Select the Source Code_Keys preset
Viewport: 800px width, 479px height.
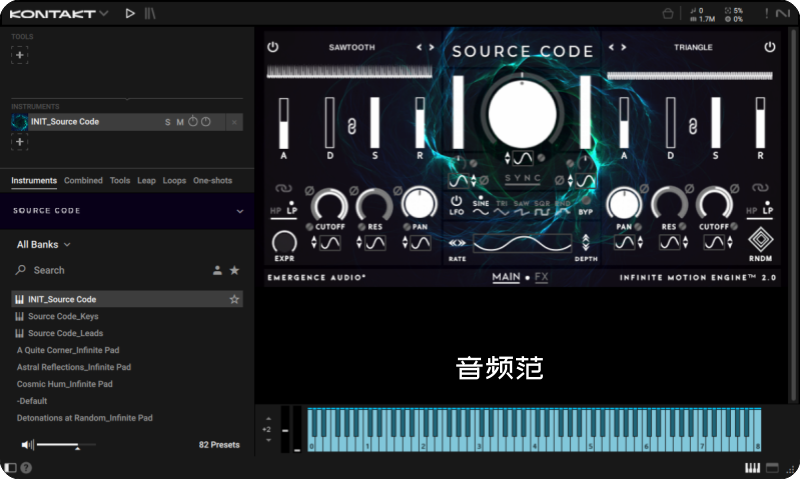tap(63, 316)
